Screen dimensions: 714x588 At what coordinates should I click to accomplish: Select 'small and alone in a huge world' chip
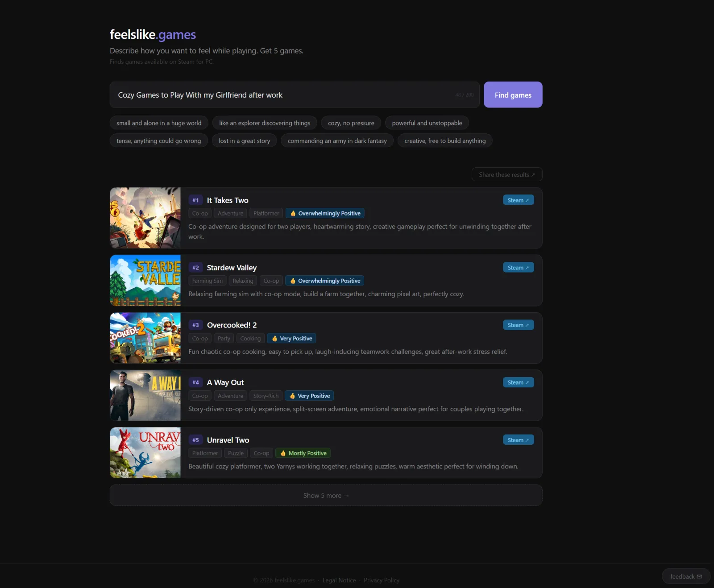159,123
